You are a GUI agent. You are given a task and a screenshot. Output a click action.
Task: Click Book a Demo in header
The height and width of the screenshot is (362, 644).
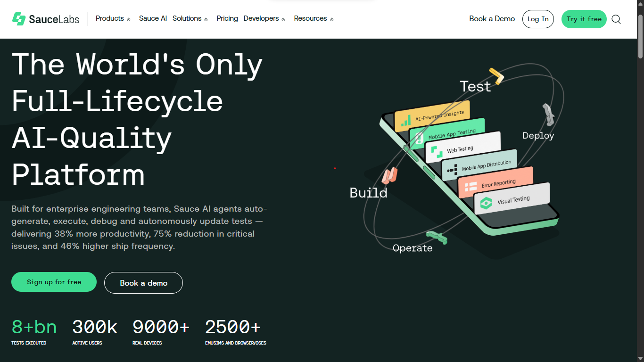(492, 19)
